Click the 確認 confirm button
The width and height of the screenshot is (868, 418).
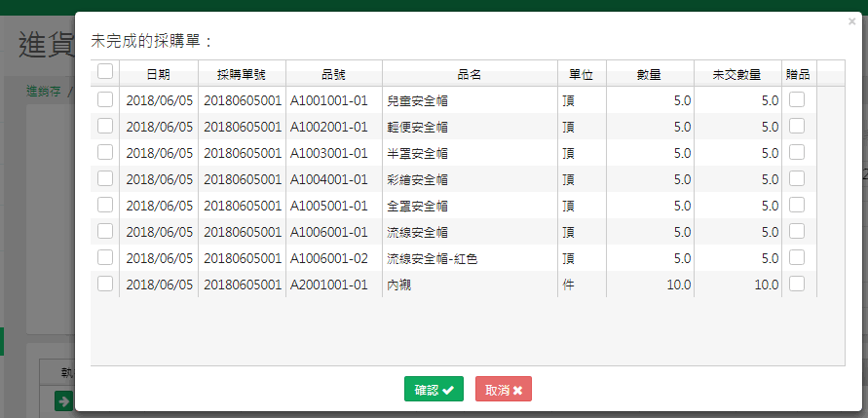click(x=434, y=389)
